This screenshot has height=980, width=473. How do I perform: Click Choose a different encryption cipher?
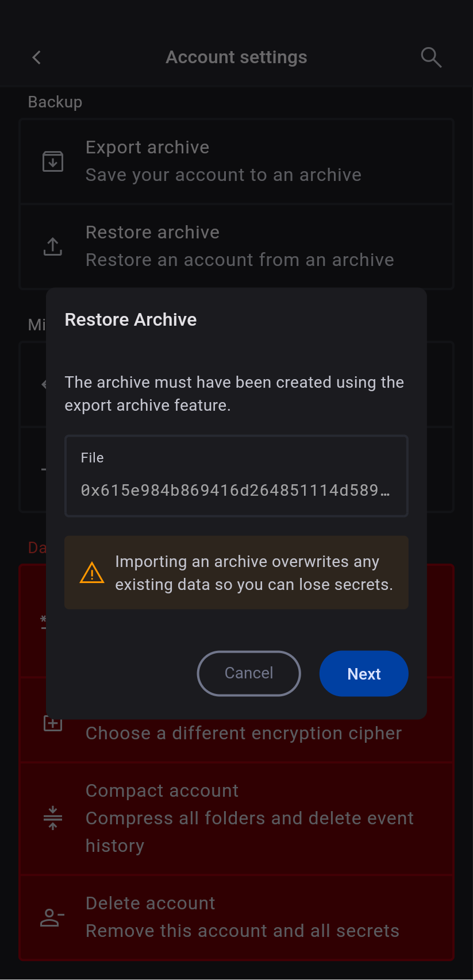coord(244,734)
